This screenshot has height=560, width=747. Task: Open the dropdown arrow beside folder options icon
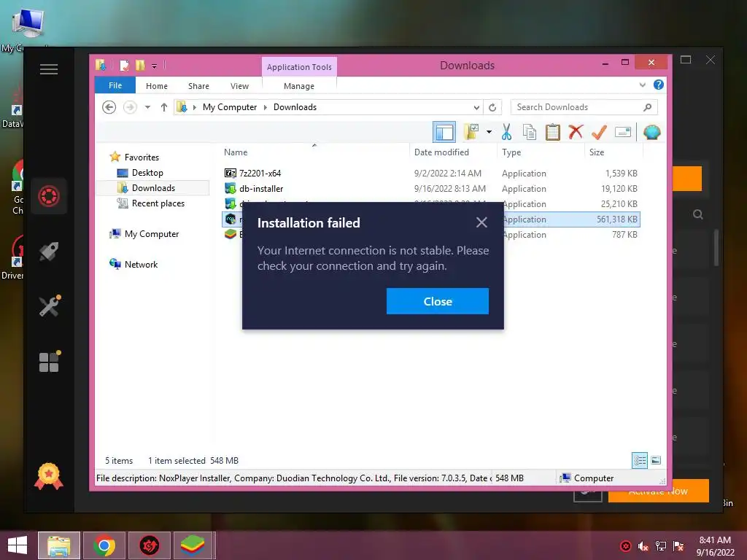pos(489,132)
